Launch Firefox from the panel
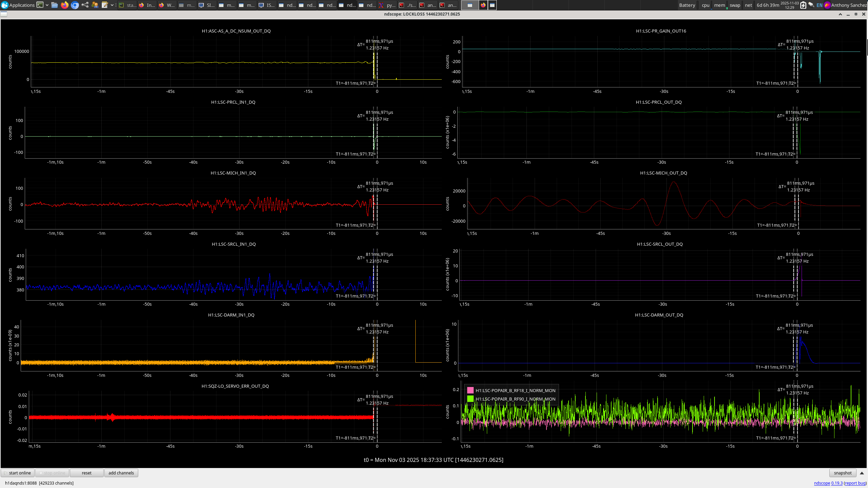 65,5
